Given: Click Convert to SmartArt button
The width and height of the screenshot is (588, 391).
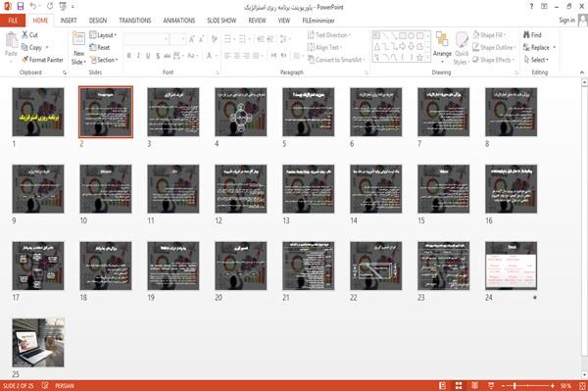Looking at the screenshot, I should point(336,60).
